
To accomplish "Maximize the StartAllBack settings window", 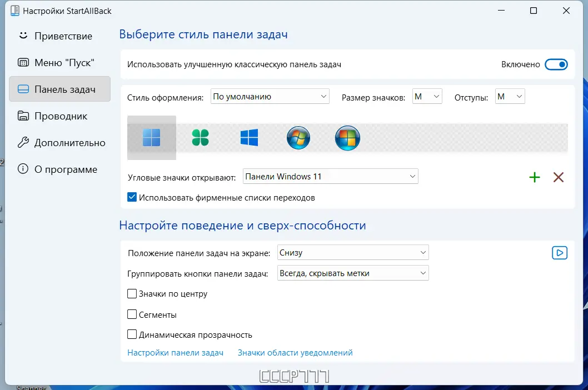I will coord(533,11).
